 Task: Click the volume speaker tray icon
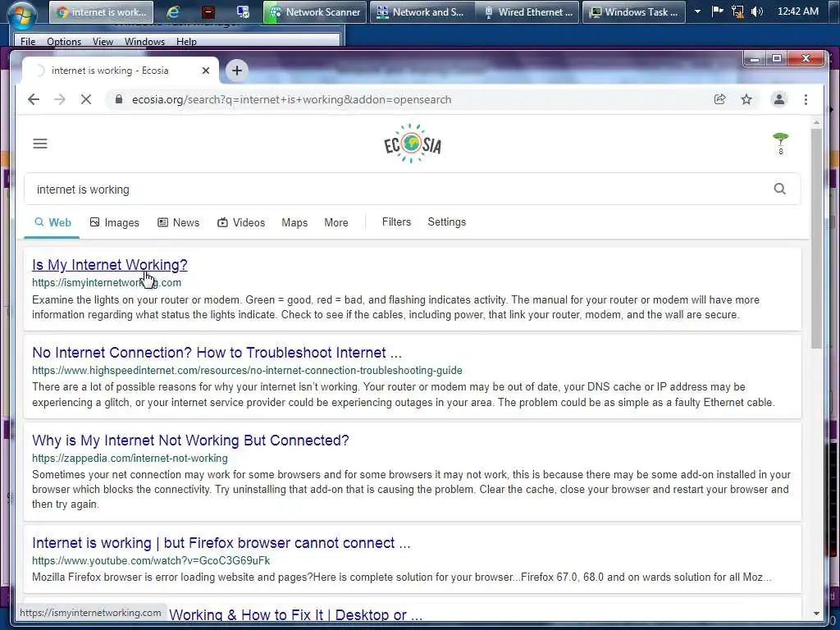pos(756,11)
